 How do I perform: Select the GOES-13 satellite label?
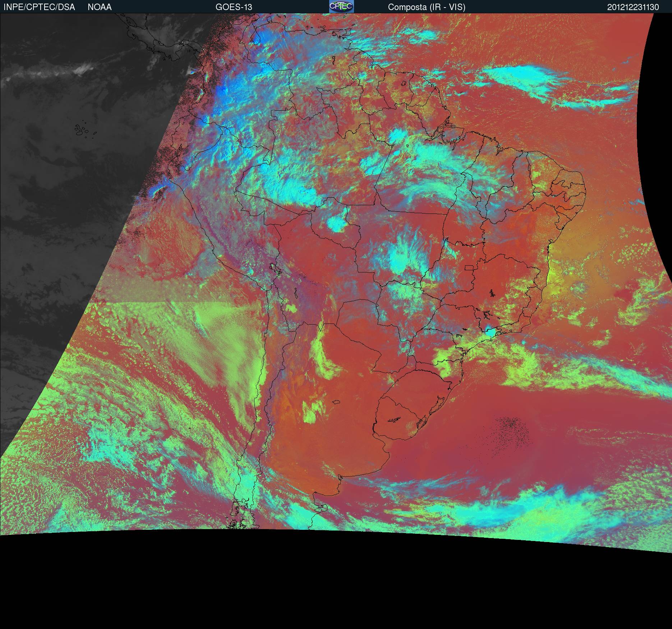(x=234, y=7)
